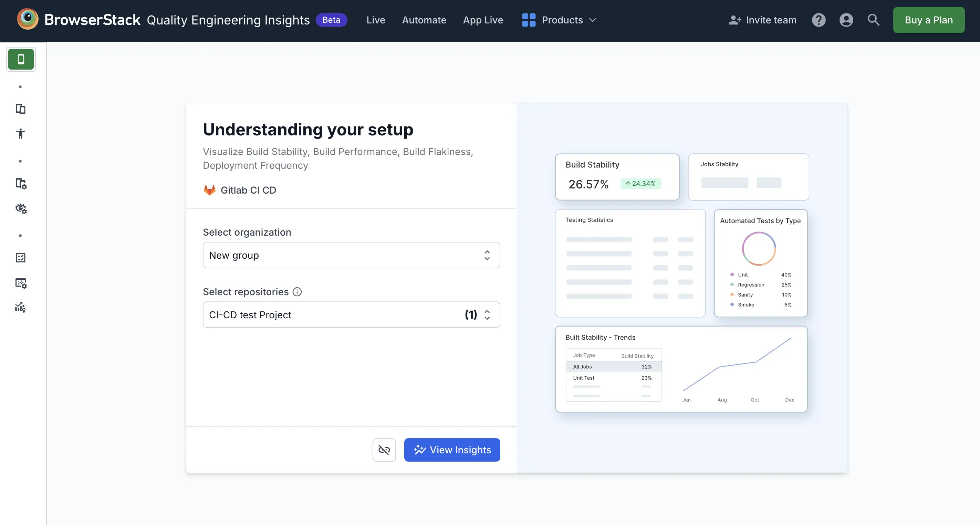980x525 pixels.
Task: Select the green mobile device sidebar icon
Action: pos(21,59)
